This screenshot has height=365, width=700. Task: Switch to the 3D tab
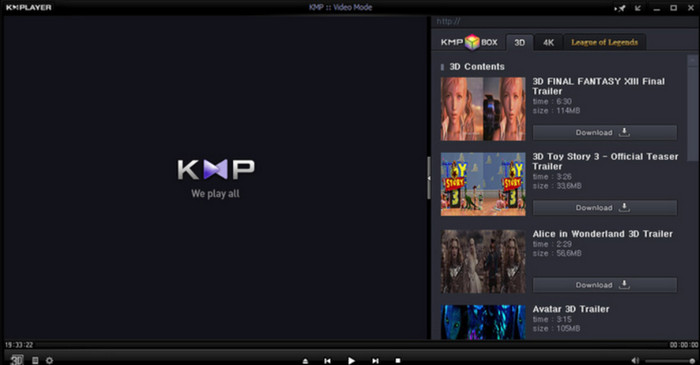(x=520, y=42)
